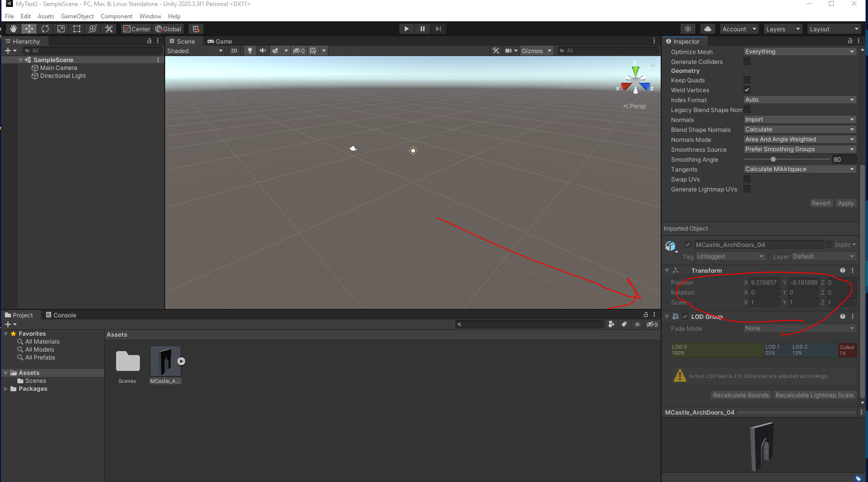Viewport: 868px width, 482px height.
Task: Uncheck Weld Vertices
Action: pyautogui.click(x=747, y=90)
